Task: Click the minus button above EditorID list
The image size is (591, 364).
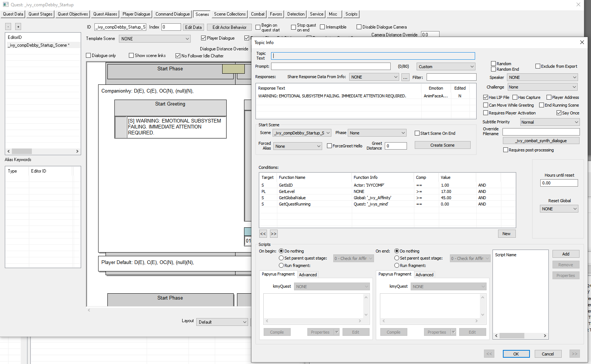Action: (8, 27)
